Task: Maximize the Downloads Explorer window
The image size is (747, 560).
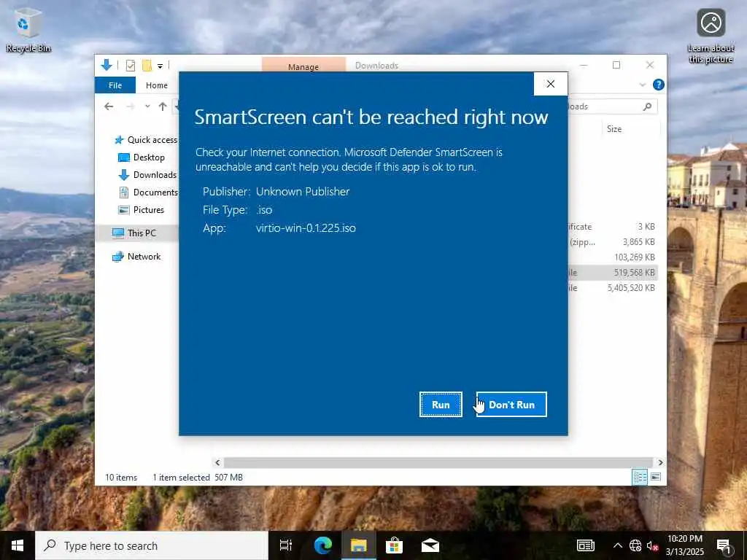Action: 616,65
